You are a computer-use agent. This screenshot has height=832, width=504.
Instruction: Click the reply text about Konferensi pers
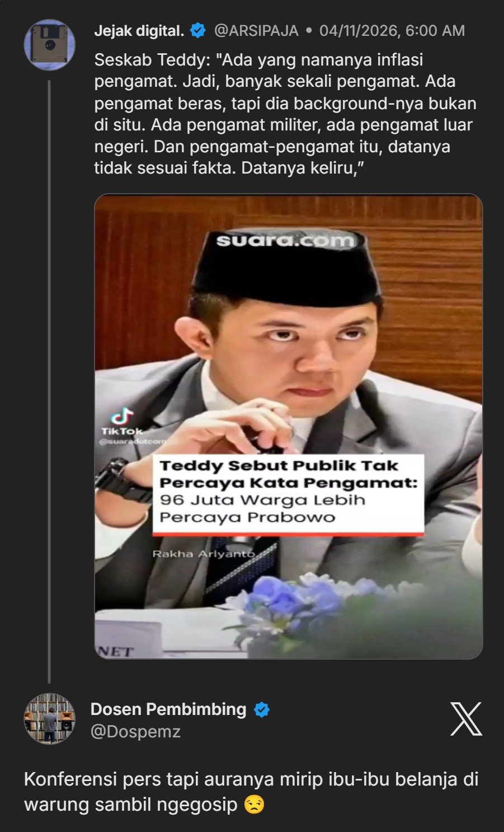pos(251,792)
